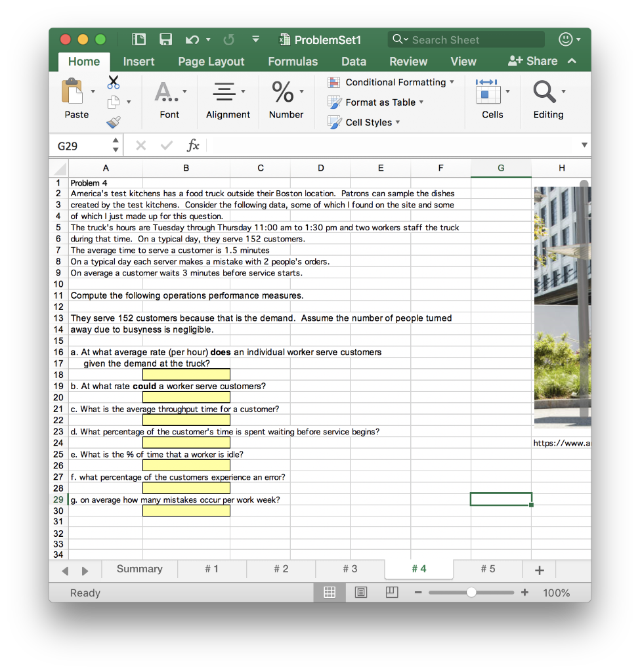Viewport: 640px width, 672px height.
Task: Open the # 2 sheet tab
Action: click(x=280, y=569)
